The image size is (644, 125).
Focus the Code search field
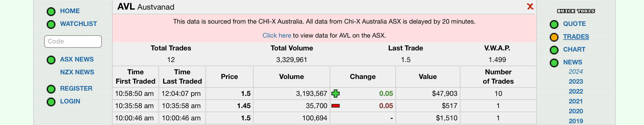73,41
